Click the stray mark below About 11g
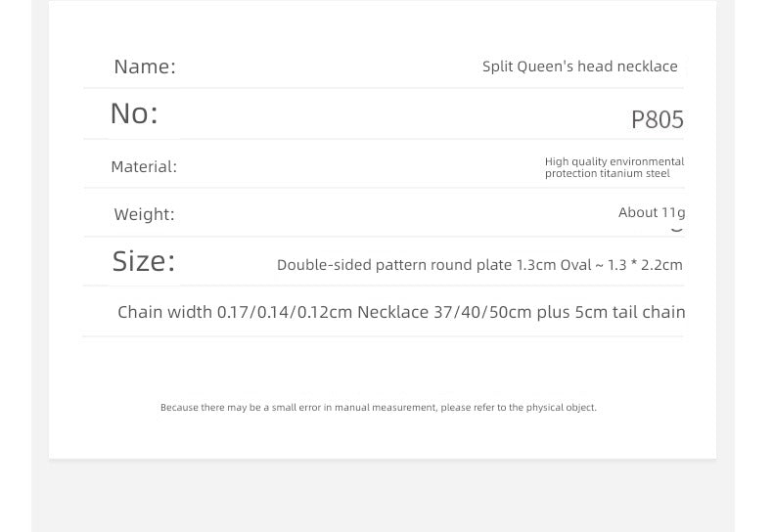773x532 pixels. click(677, 229)
